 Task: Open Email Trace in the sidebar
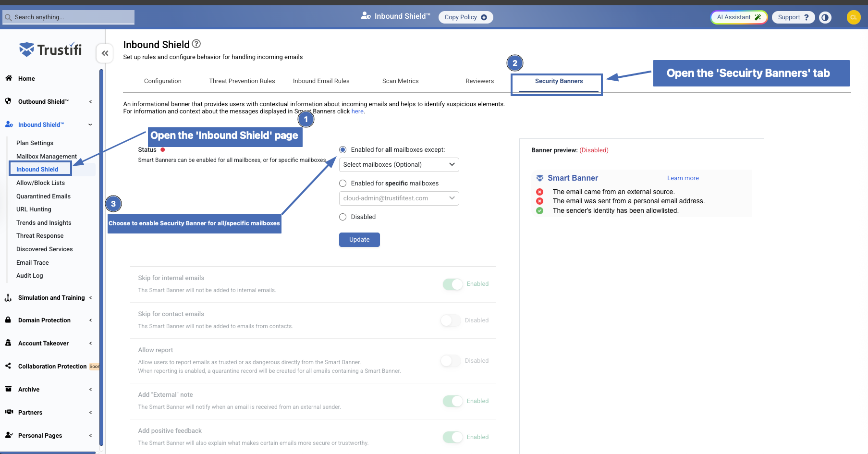click(33, 263)
